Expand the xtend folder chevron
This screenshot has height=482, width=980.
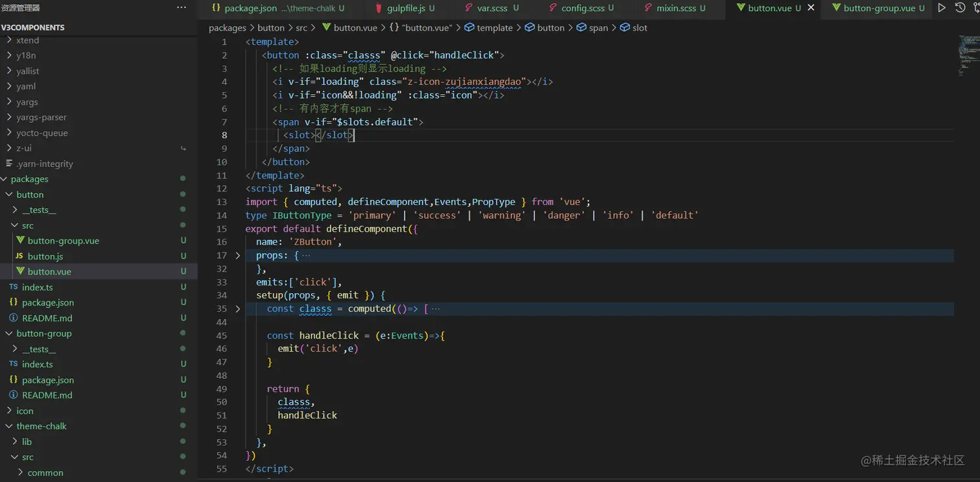[9, 40]
